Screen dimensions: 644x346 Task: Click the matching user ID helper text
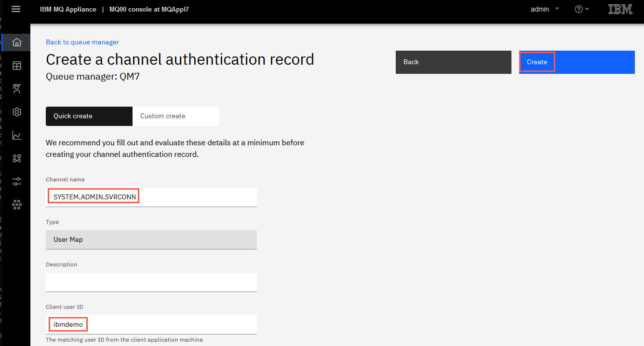tap(124, 340)
